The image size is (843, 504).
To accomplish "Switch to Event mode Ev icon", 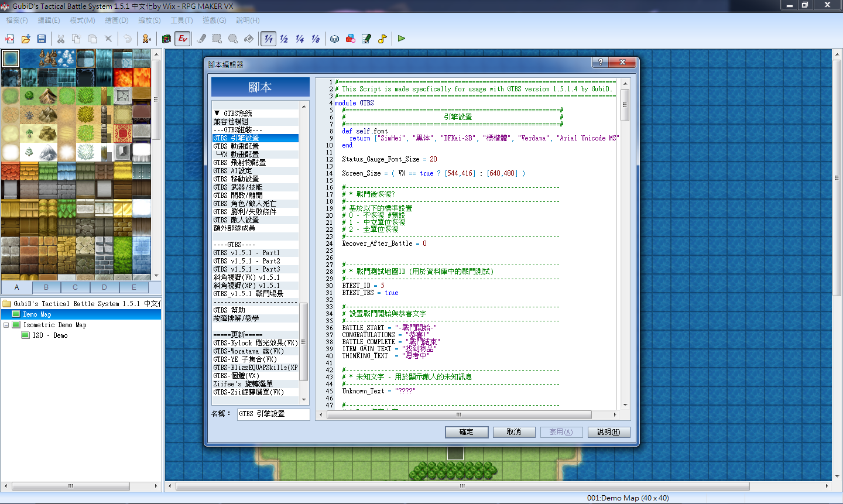I will click(x=183, y=39).
